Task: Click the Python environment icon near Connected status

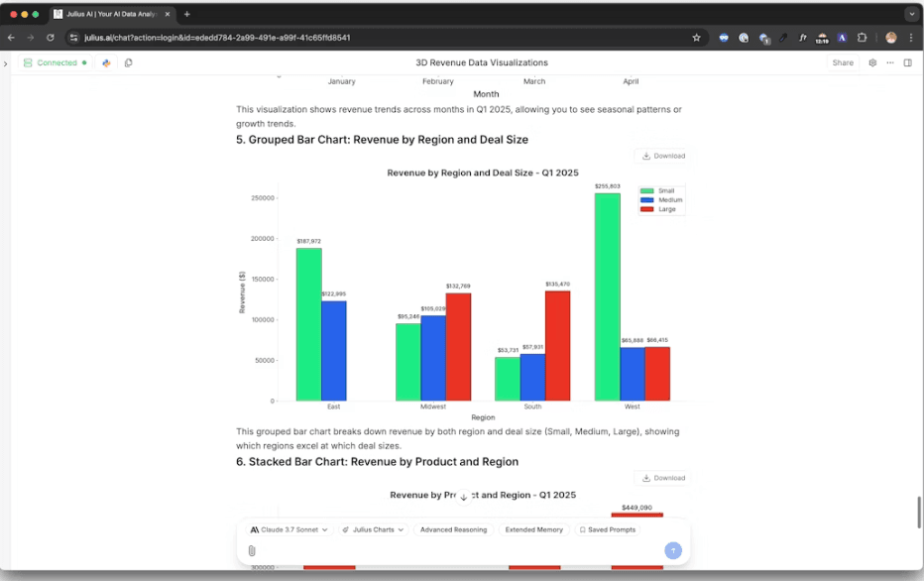Action: pyautogui.click(x=107, y=61)
